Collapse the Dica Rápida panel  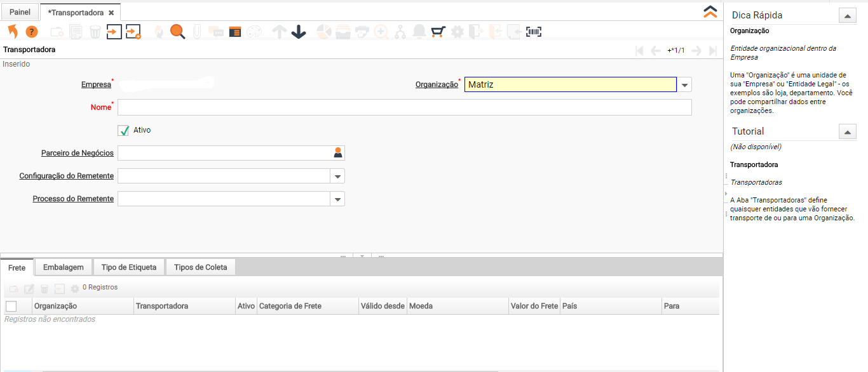848,15
